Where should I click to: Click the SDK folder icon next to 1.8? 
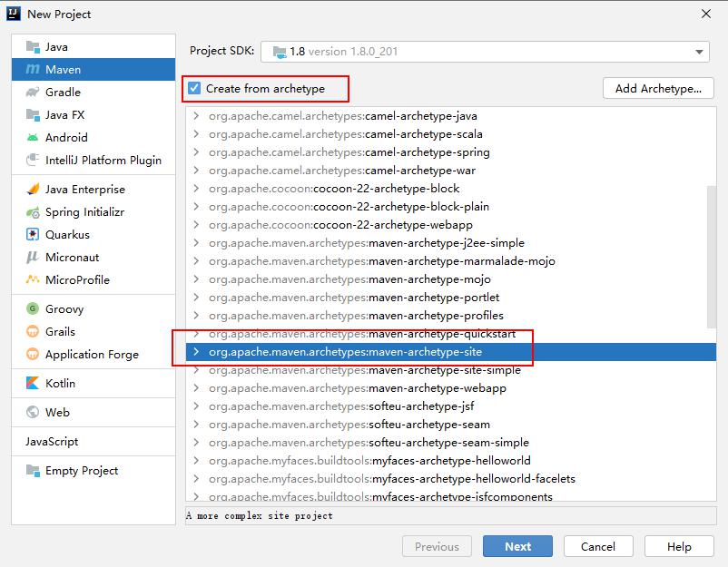(280, 52)
